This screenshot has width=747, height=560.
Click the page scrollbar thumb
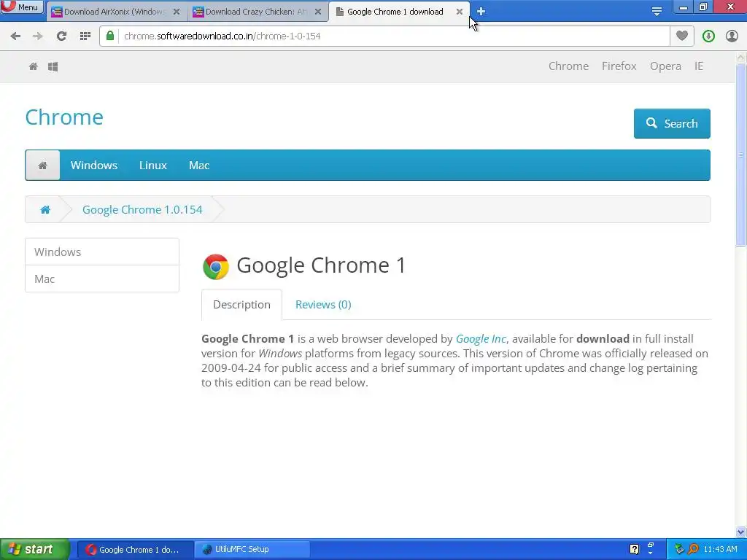point(741,156)
